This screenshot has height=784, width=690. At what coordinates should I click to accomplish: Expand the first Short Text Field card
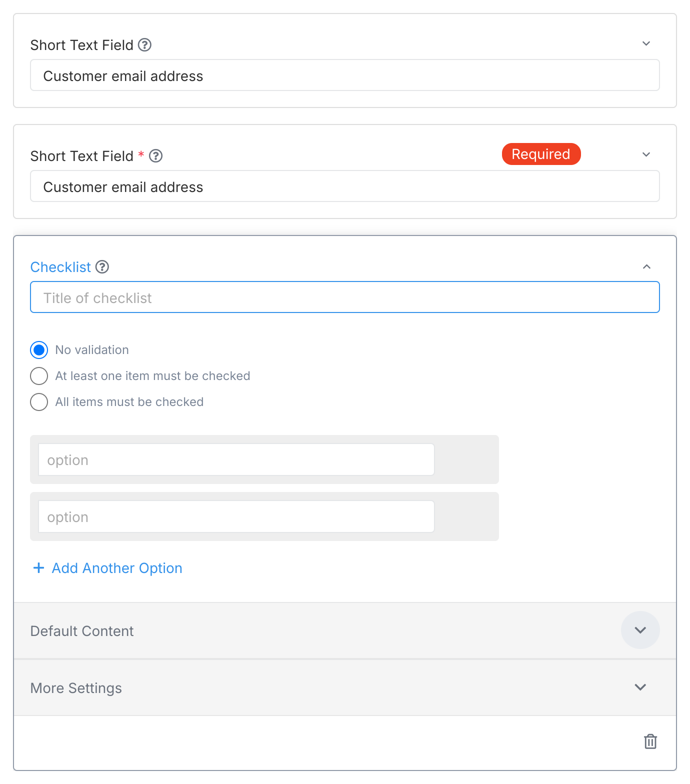tap(646, 43)
